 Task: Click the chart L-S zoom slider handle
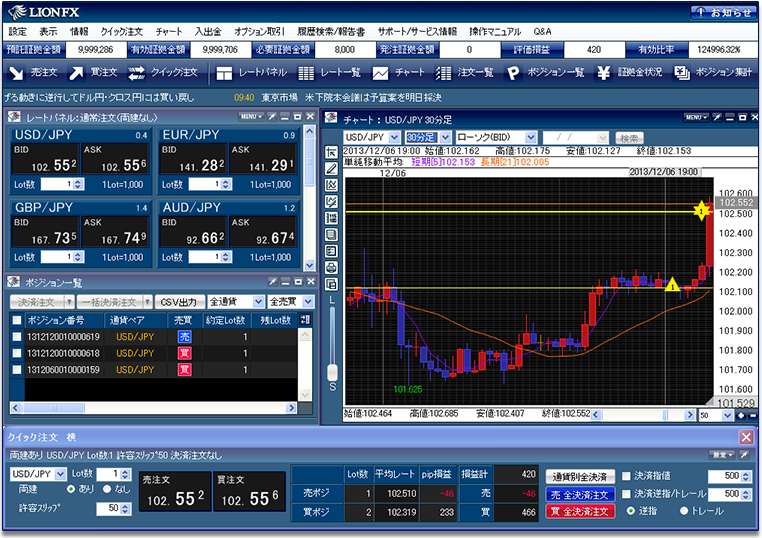coord(332,372)
